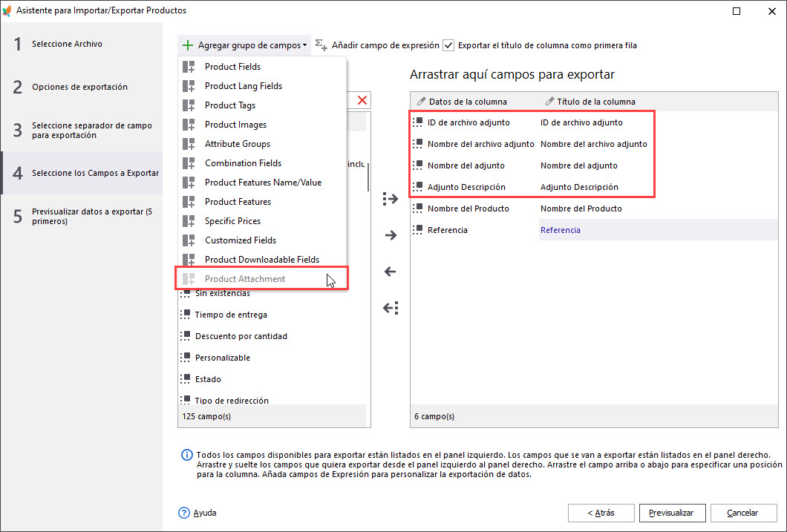787x532 pixels.
Task: Click the Tiempo de entrega drag icon
Action: click(x=185, y=315)
